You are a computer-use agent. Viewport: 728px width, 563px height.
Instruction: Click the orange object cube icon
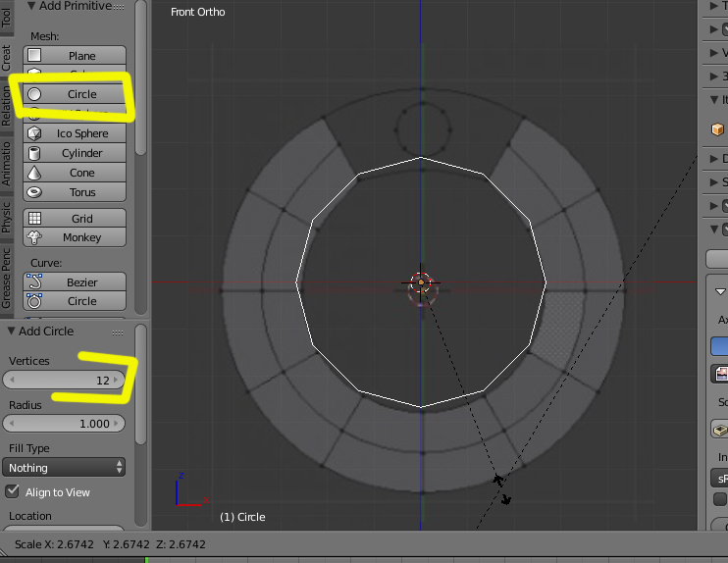pyautogui.click(x=718, y=128)
